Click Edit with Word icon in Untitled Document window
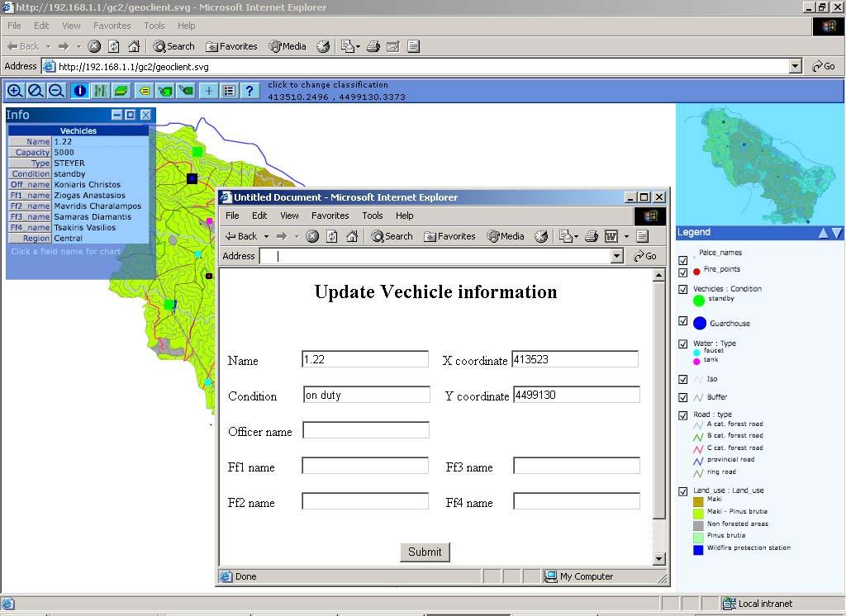846x616 pixels. coord(611,236)
